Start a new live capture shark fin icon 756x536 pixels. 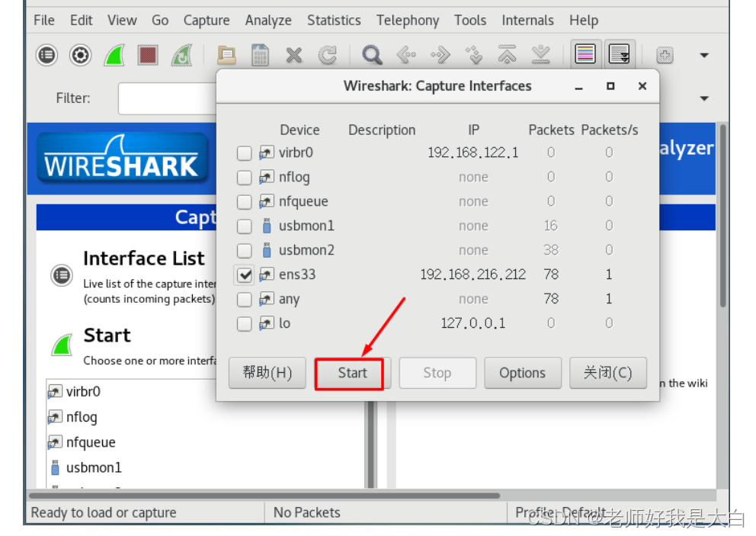(114, 55)
